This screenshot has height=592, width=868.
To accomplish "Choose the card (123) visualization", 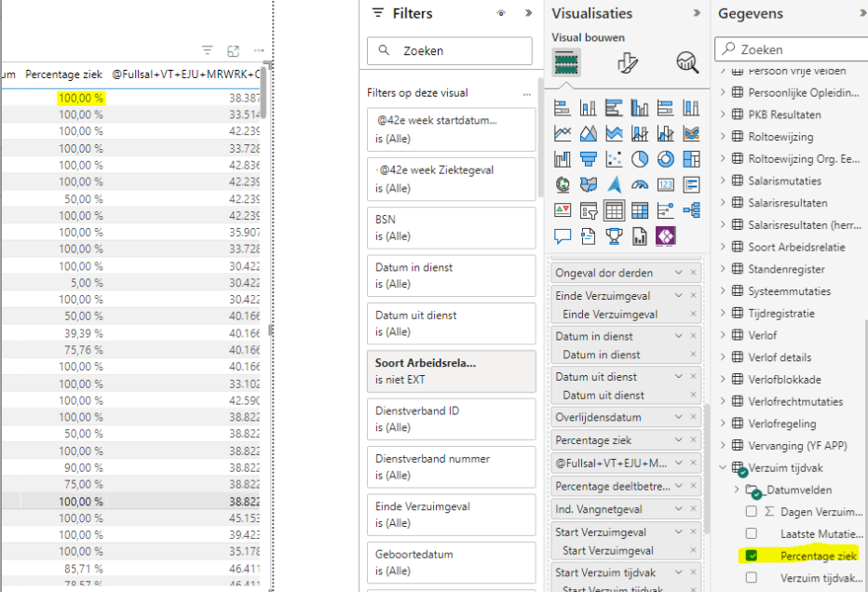I will point(665,185).
